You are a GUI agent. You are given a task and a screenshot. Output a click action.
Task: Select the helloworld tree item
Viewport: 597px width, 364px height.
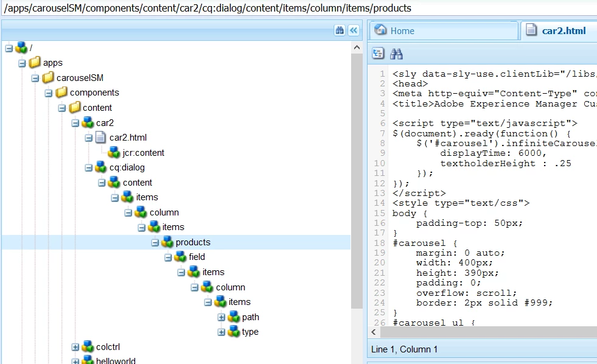click(x=116, y=360)
